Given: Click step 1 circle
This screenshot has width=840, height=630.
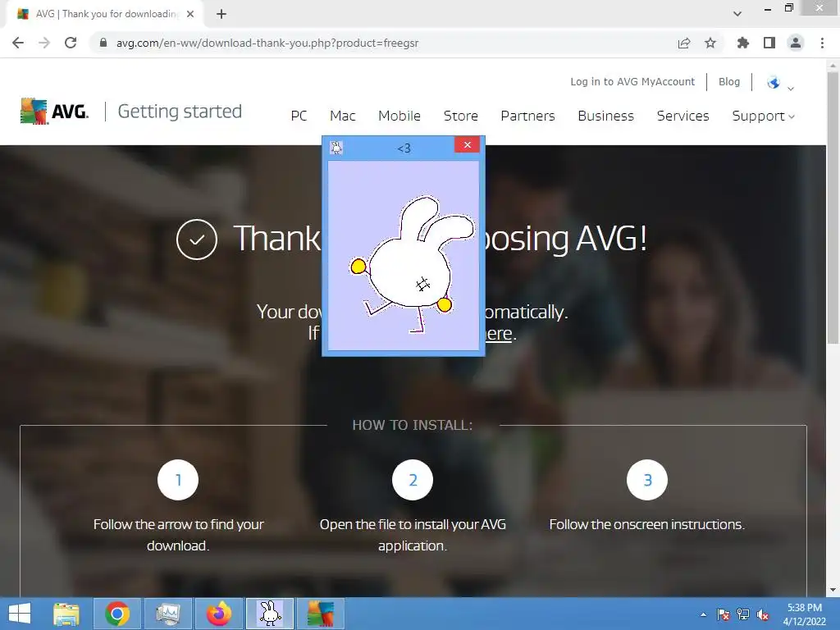Looking at the screenshot, I should point(178,479).
